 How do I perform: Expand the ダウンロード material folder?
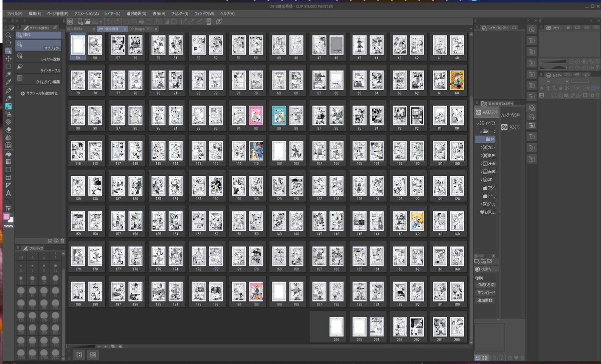(482, 204)
